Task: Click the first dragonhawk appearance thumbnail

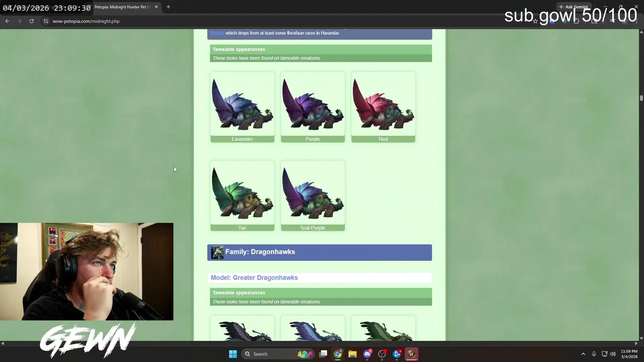Action: tap(242, 329)
